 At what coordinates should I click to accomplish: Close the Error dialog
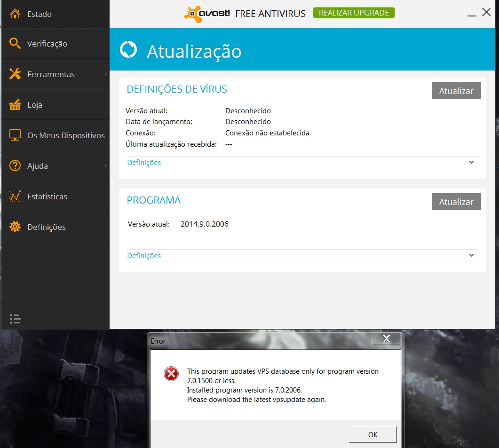click(386, 338)
